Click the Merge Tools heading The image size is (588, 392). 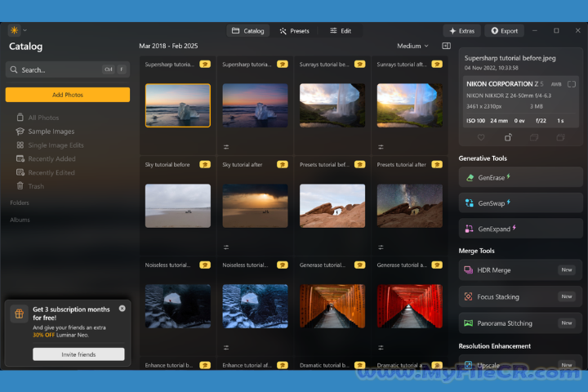click(476, 251)
